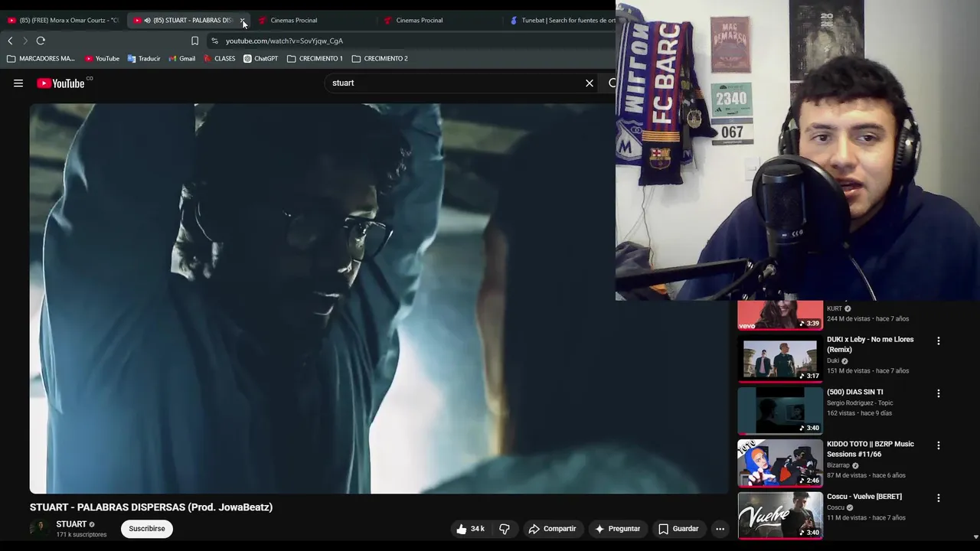980x551 pixels.
Task: Open CRECIMIENTO 2 bookmarks folder
Action: pos(380,58)
